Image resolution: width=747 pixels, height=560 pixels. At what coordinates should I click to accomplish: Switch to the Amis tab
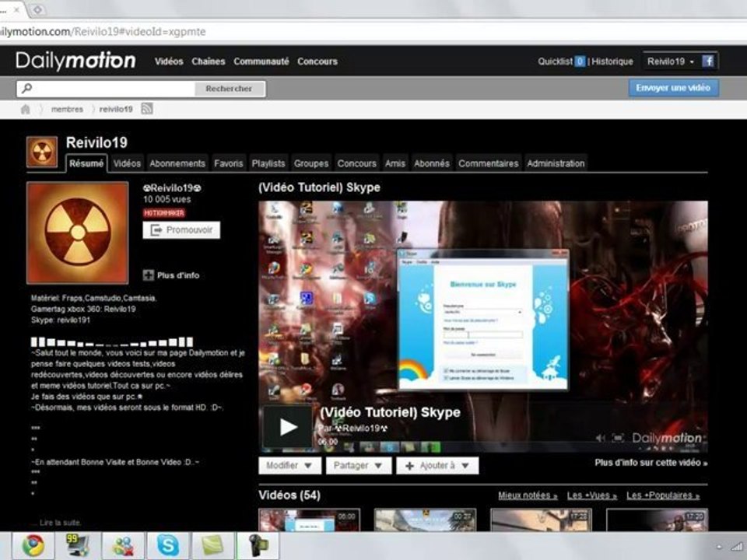tap(395, 163)
